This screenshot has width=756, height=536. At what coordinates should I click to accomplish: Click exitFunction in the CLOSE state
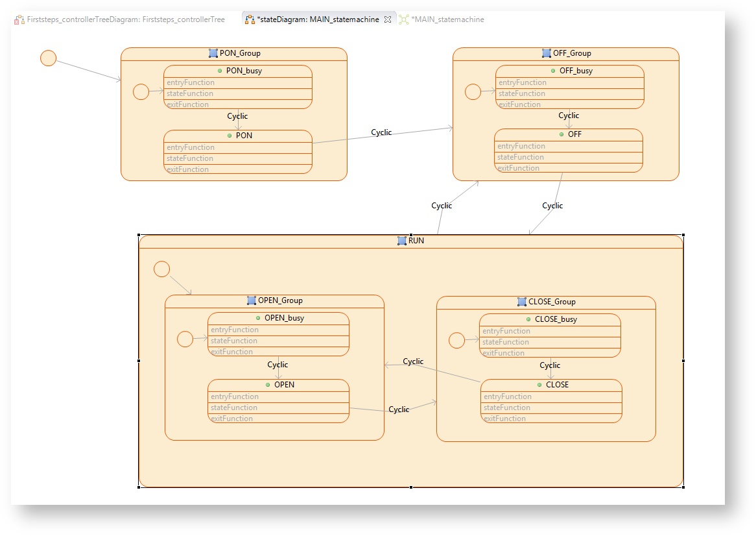point(505,419)
